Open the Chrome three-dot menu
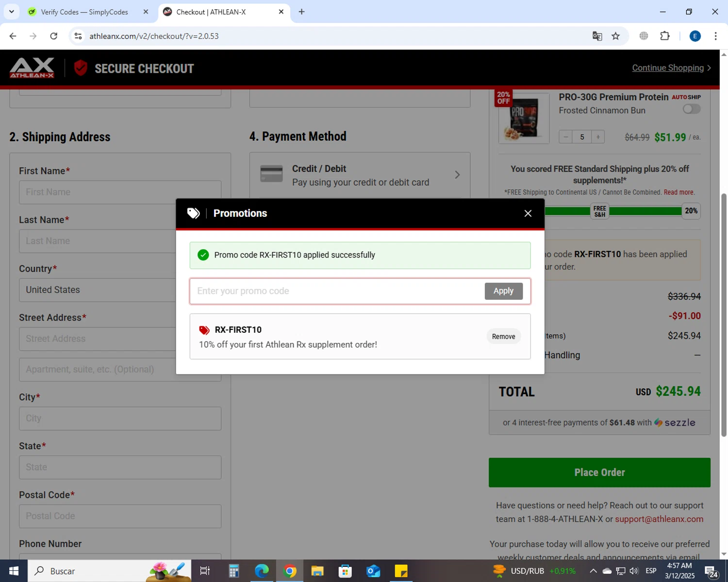The height and width of the screenshot is (582, 728). [x=715, y=36]
